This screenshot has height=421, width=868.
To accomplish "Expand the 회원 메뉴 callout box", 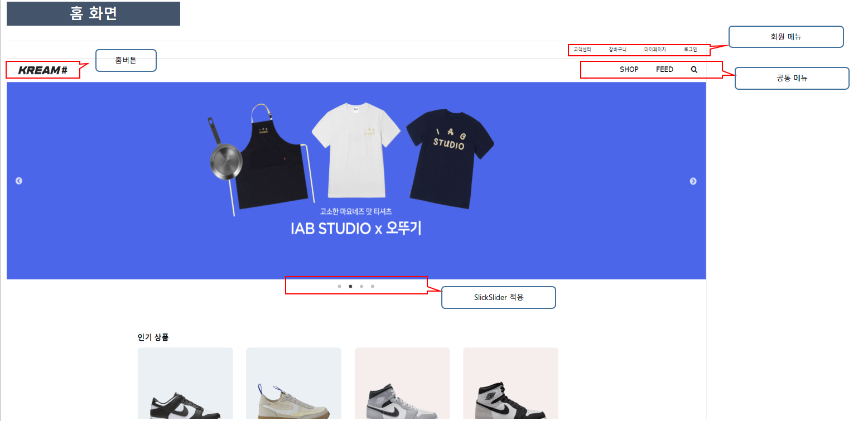I will [x=785, y=36].
